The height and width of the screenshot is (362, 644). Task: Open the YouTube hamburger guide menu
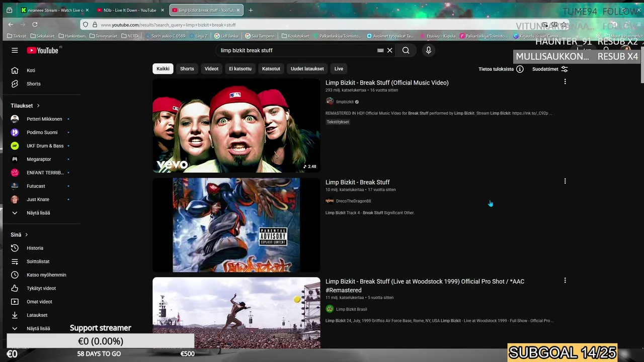pos(15,50)
